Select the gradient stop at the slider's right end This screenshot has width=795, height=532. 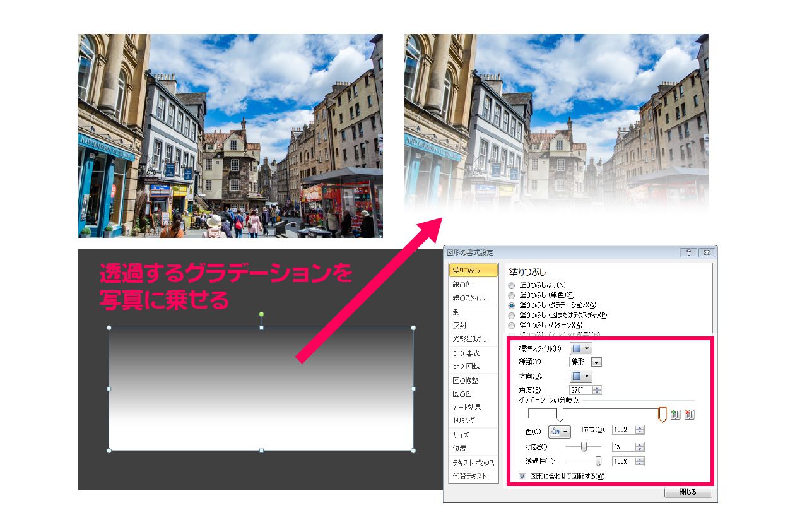point(662,414)
